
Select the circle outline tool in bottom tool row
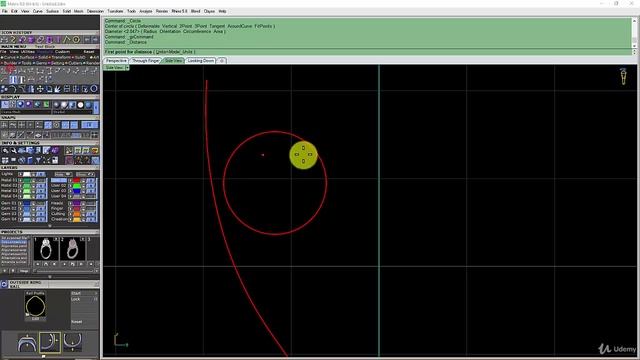(x=94, y=89)
